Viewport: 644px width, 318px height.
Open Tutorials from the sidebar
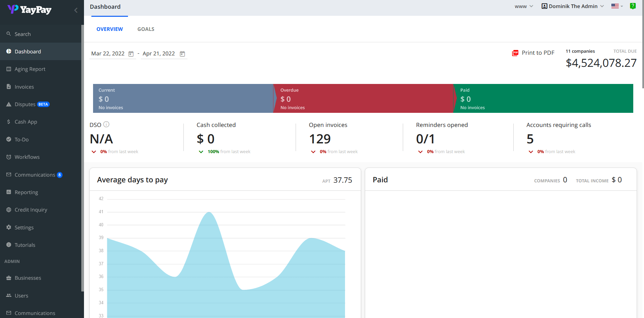[40, 245]
